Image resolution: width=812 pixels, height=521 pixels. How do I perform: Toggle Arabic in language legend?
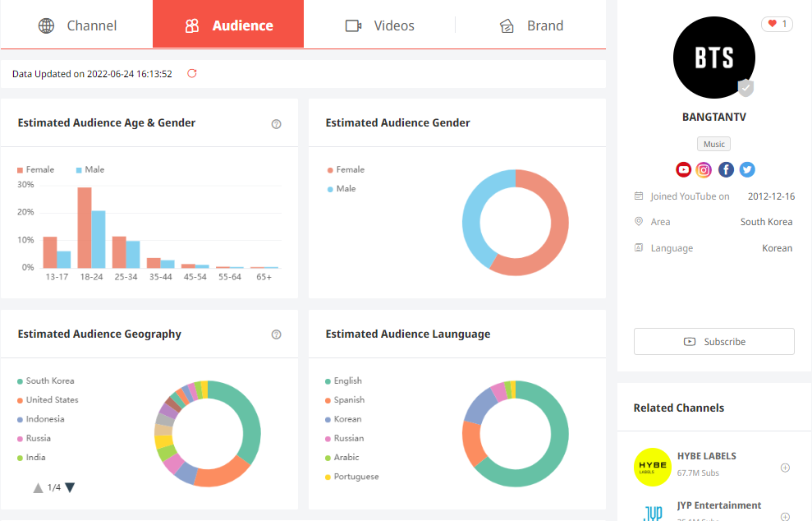click(342, 458)
